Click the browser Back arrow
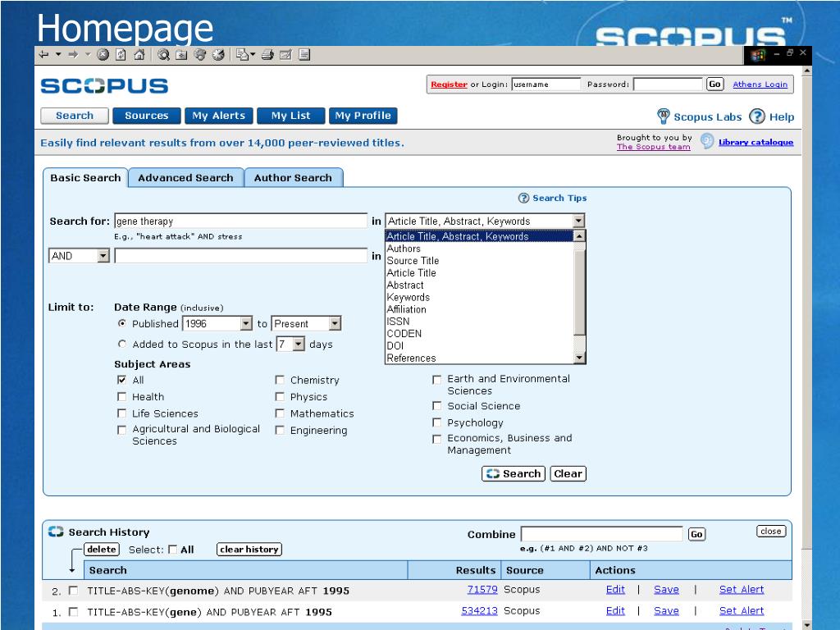840x630 pixels. [44, 55]
